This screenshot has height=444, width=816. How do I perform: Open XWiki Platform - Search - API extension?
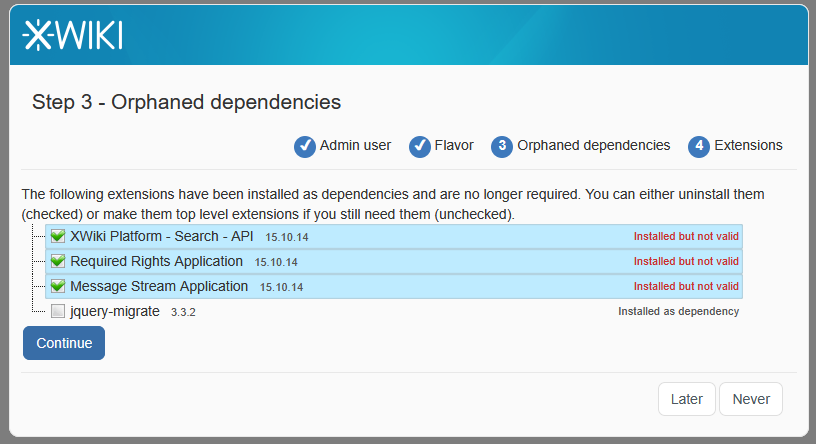(162, 236)
